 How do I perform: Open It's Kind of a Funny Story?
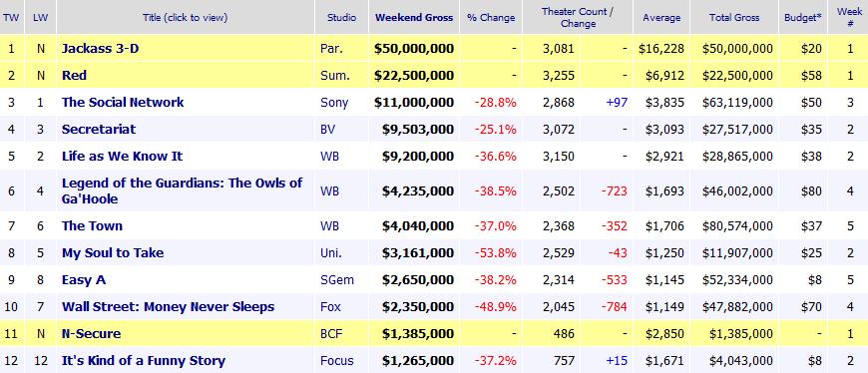click(144, 361)
